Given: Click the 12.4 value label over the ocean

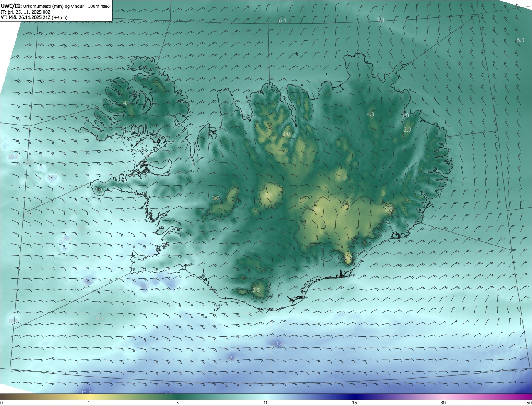Looking at the screenshot, I should pyautogui.click(x=278, y=344).
